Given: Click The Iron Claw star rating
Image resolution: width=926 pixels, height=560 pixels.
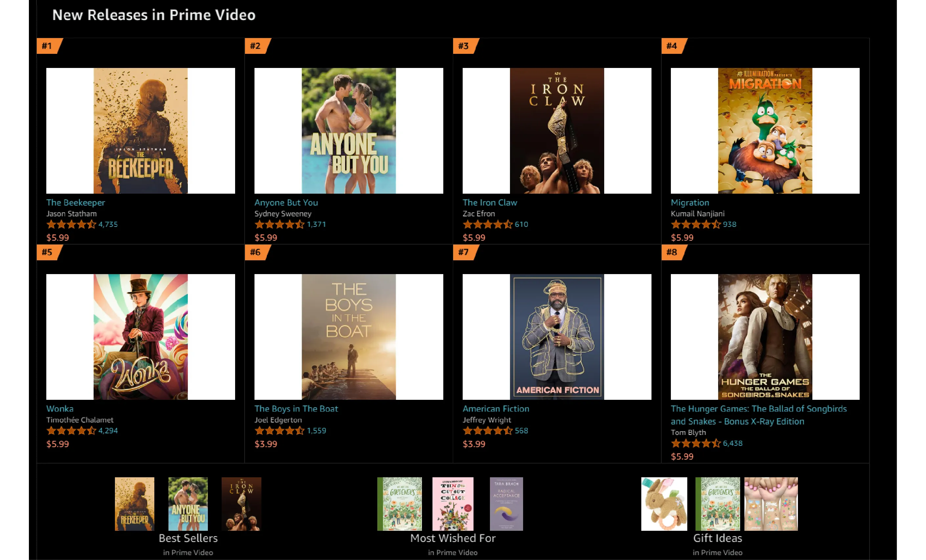Looking at the screenshot, I should (x=487, y=225).
